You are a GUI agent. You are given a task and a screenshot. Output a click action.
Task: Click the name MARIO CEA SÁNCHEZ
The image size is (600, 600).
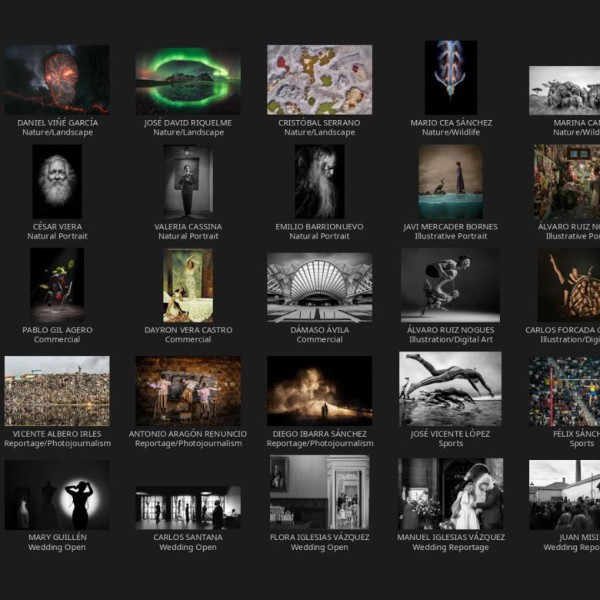(451, 123)
